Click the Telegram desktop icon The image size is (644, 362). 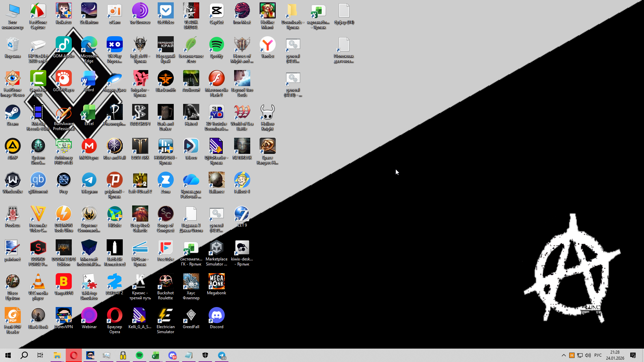(x=89, y=180)
